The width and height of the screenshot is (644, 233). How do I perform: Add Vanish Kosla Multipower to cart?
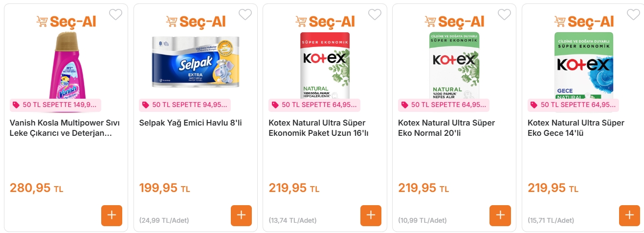[111, 215]
